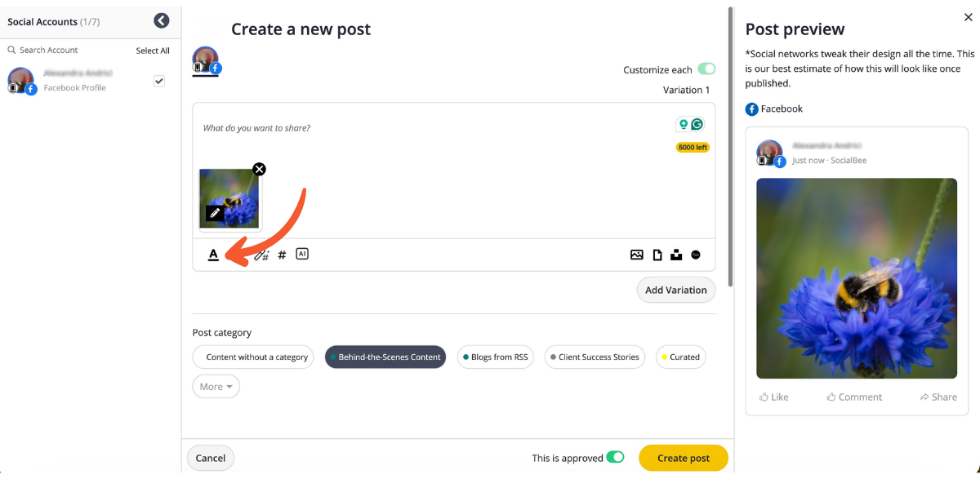980x479 pixels.
Task: Expand the More categories dropdown
Action: point(216,387)
